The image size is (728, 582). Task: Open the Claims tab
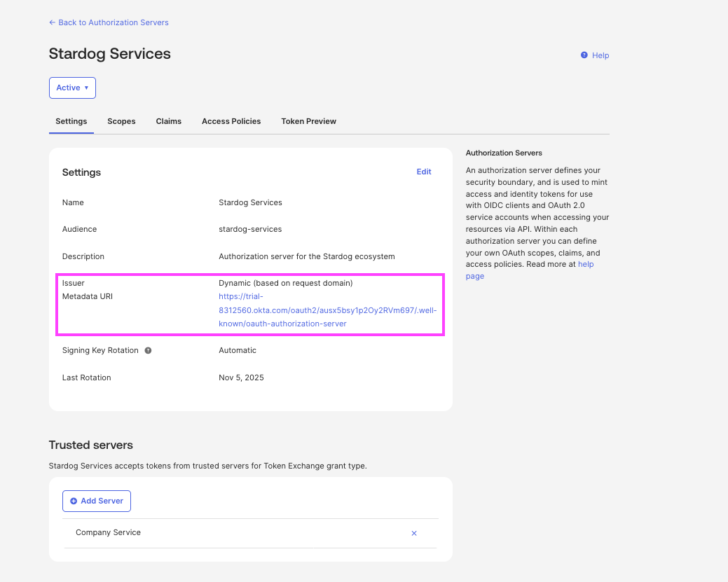169,121
